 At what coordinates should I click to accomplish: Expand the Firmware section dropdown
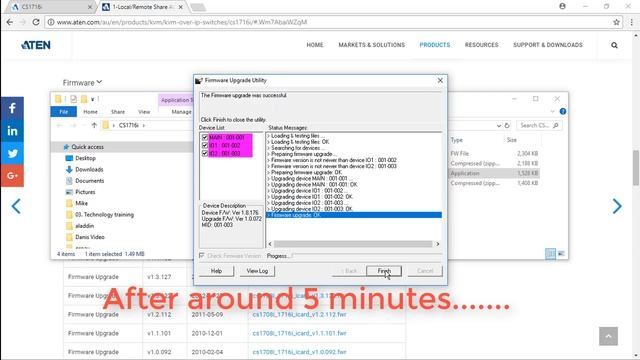(x=82, y=83)
